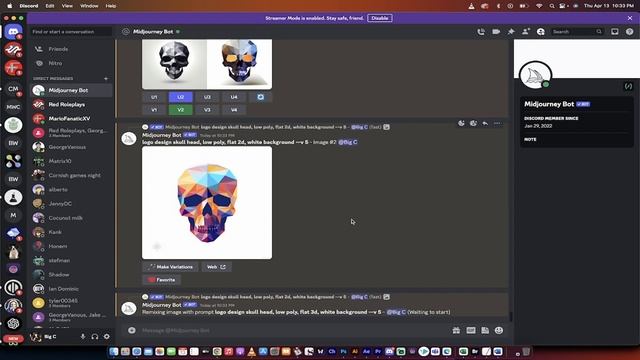Viewport: 640px width, 360px height.
Task: Open the MarioFanaticXV conversation
Action: (71, 118)
